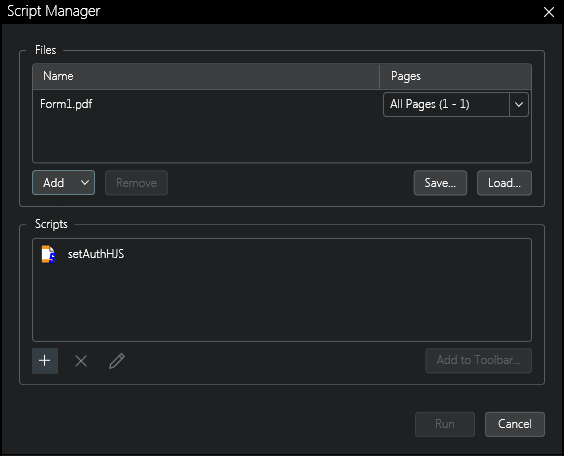This screenshot has height=456, width=564.
Task: Close the Script Manager dialog
Action: click(x=549, y=12)
